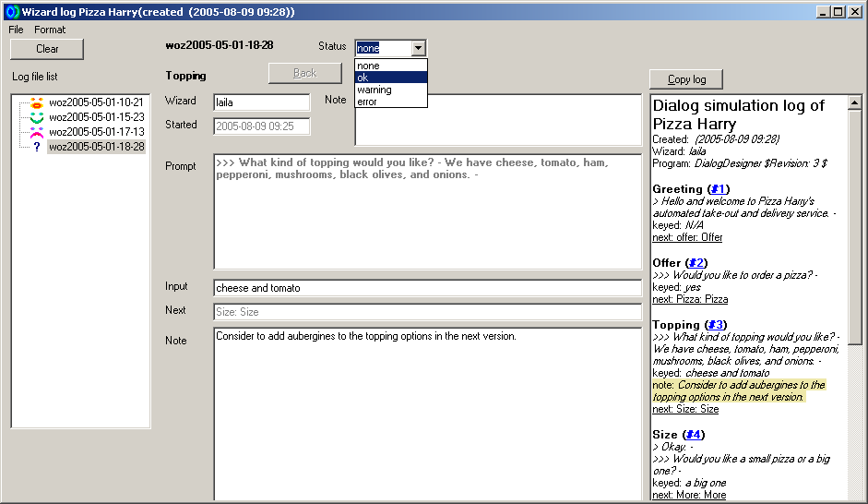Click the orange face icon beside woz2005-05-01-10-21

pos(37,102)
